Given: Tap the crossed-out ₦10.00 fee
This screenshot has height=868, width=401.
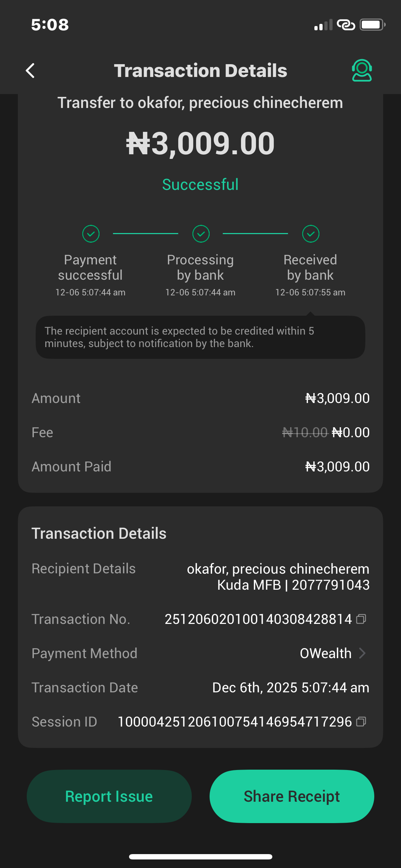Looking at the screenshot, I should [x=305, y=433].
